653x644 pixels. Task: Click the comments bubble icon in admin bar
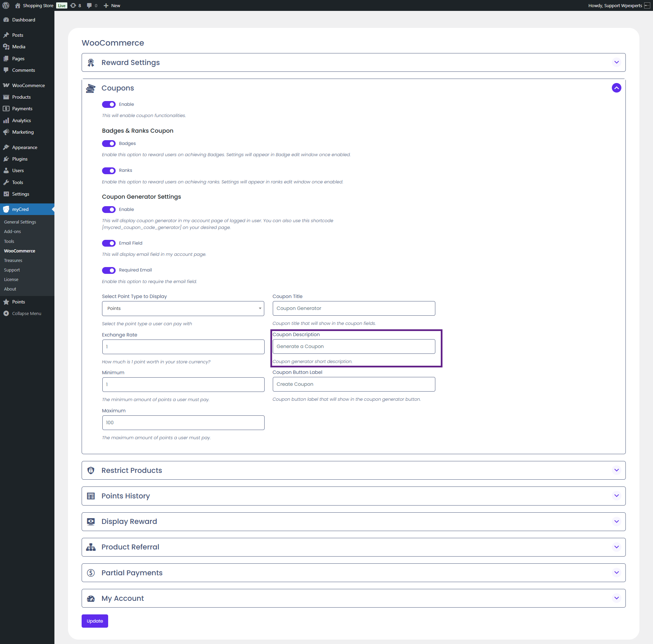(x=89, y=5)
